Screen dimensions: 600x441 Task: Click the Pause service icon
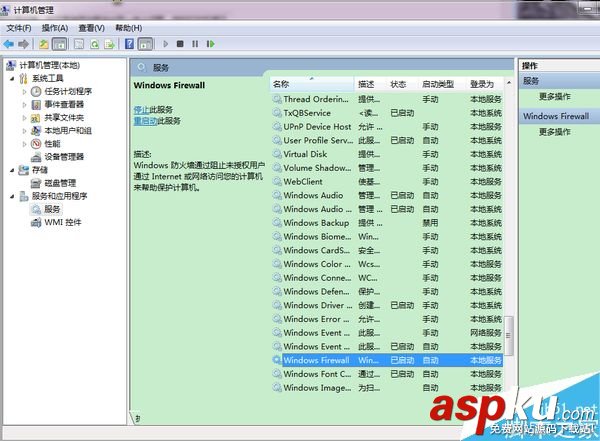click(195, 44)
